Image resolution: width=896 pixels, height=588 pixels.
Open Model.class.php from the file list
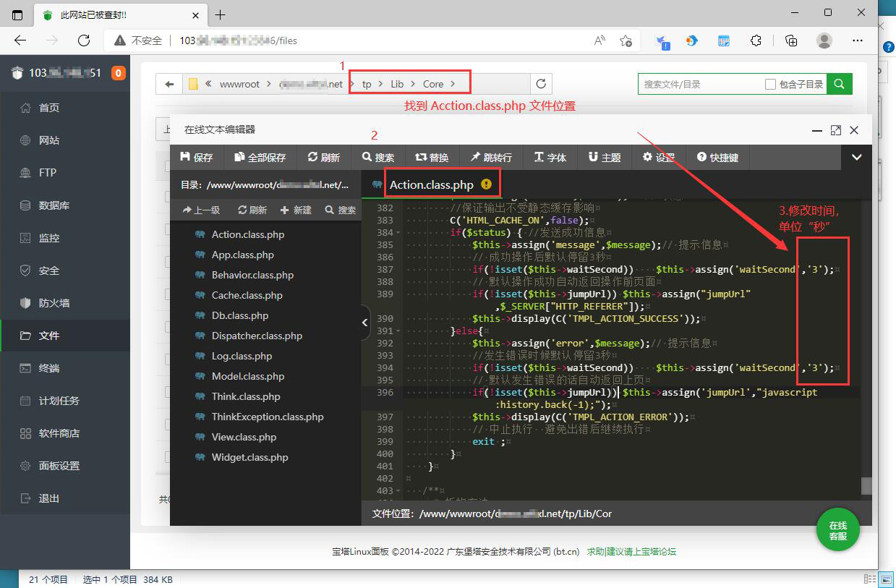tap(248, 376)
